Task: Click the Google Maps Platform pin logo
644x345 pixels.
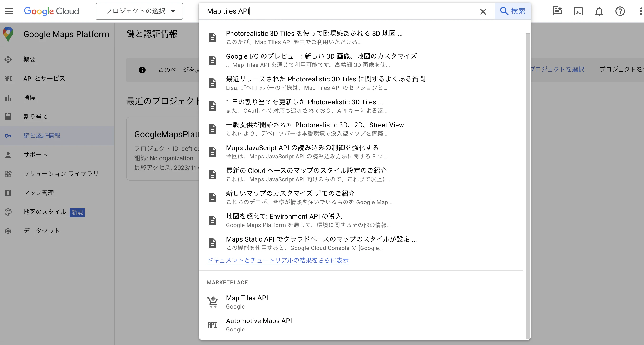Action: [x=8, y=34]
